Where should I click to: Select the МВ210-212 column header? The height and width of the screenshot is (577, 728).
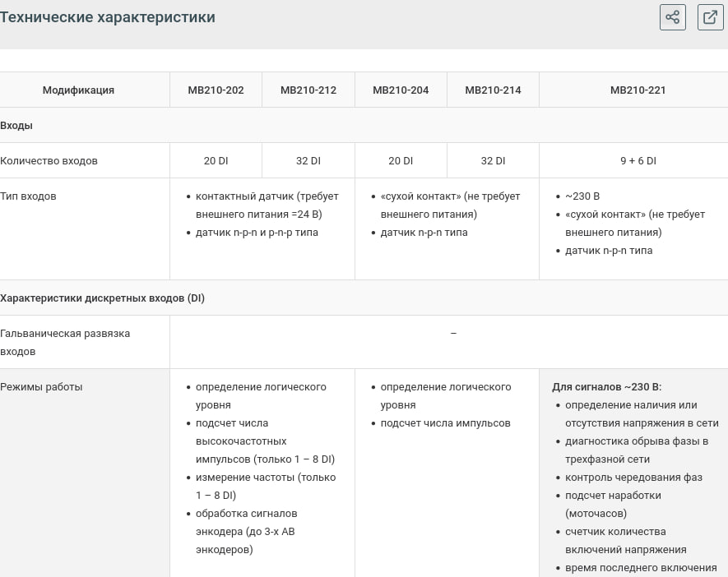click(x=308, y=90)
